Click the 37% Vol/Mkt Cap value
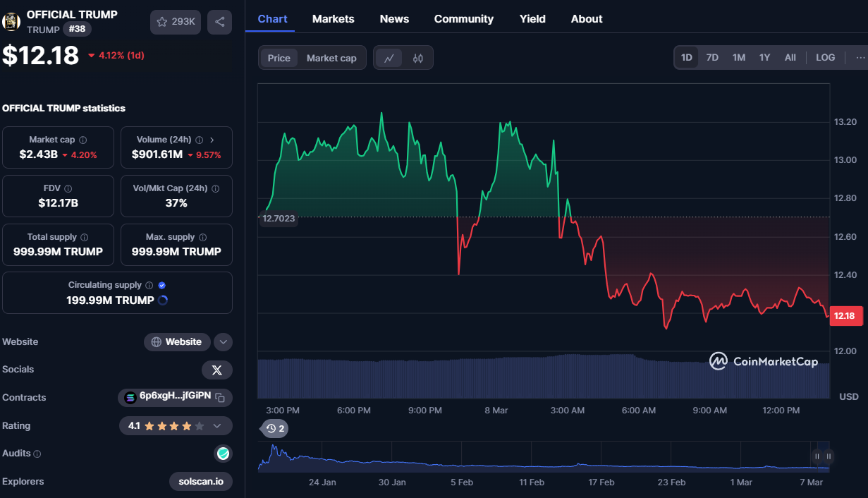The width and height of the screenshot is (868, 498). click(176, 203)
